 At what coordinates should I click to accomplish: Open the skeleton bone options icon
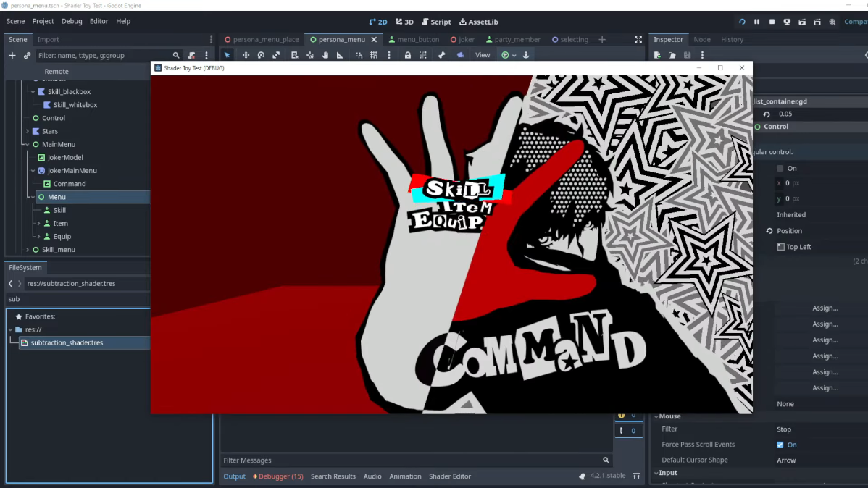tap(442, 55)
